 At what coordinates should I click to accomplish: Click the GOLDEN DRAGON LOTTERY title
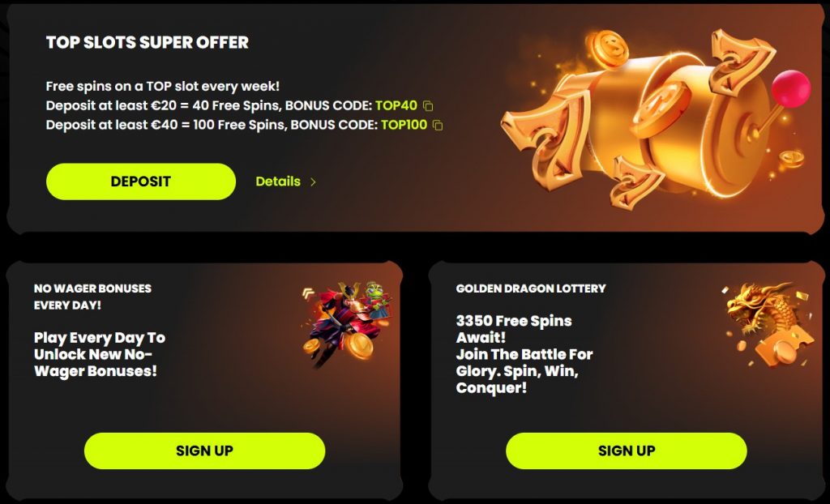click(531, 288)
